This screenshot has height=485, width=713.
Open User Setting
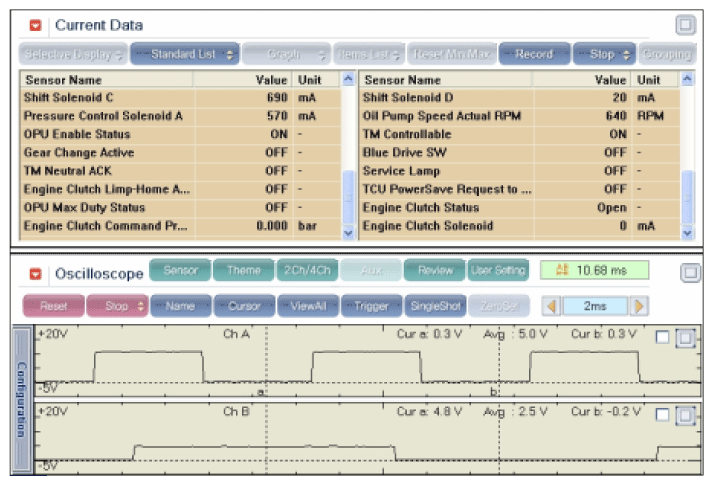click(x=498, y=270)
